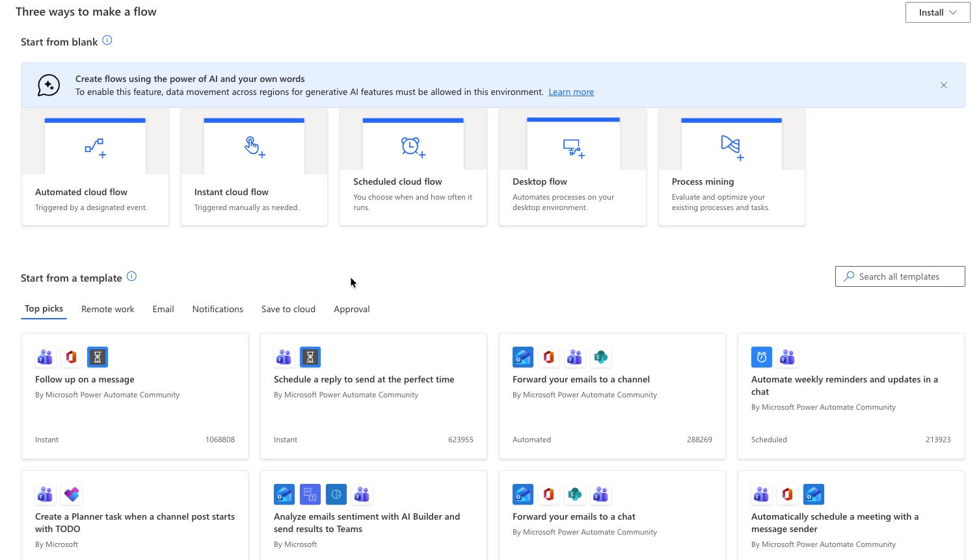Open Forward your emails to a channel template
Viewport: 979px width, 560px height.
(581, 379)
